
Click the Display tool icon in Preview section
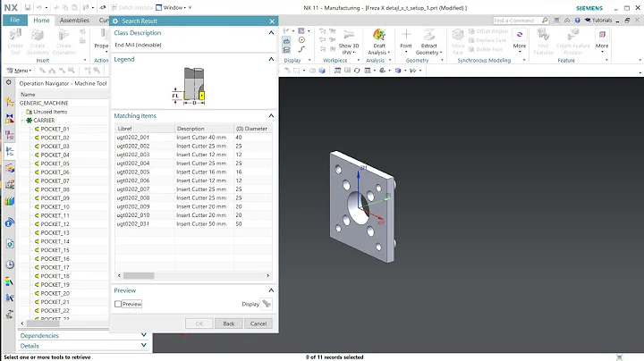pyautogui.click(x=267, y=304)
